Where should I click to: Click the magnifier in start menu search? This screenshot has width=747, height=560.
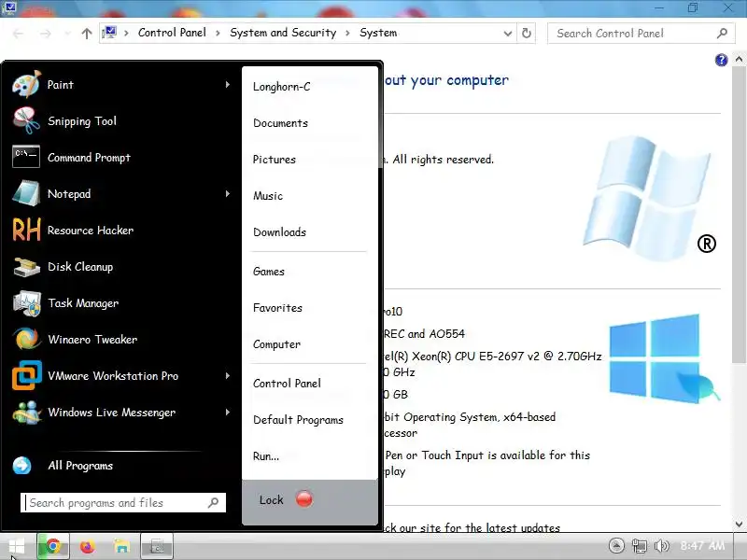pos(214,502)
